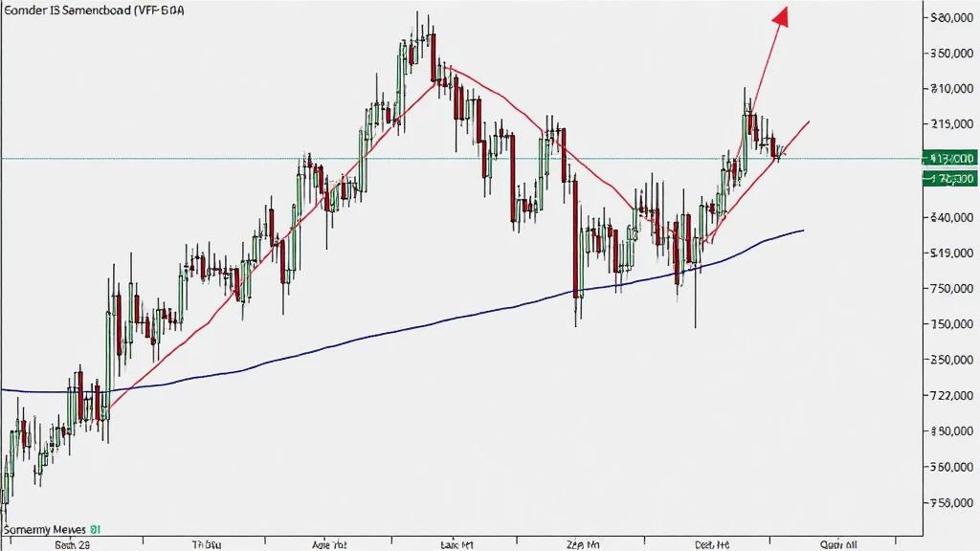Click the upper green price tag on the axis

tap(949, 158)
